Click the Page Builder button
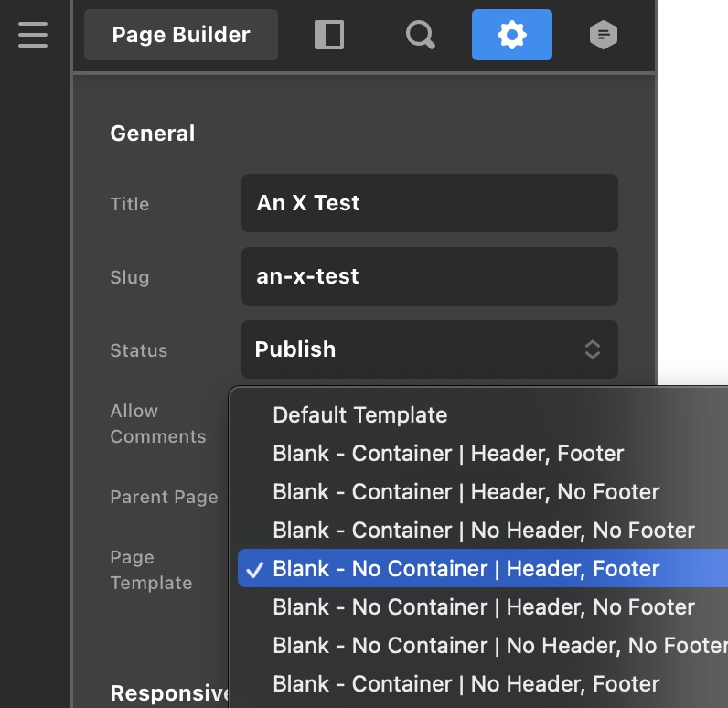Viewport: 728px width, 708px height. coord(181,35)
